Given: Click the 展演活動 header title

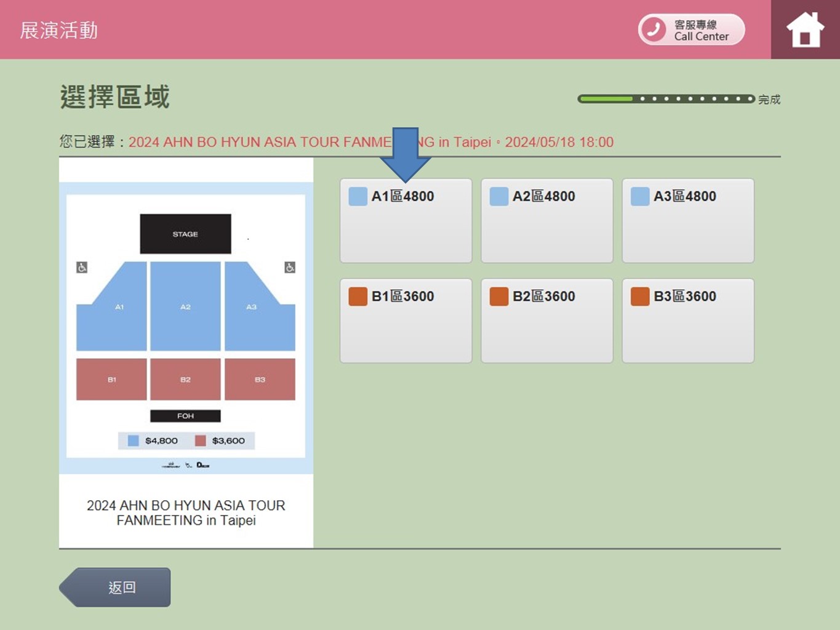Looking at the screenshot, I should [58, 30].
